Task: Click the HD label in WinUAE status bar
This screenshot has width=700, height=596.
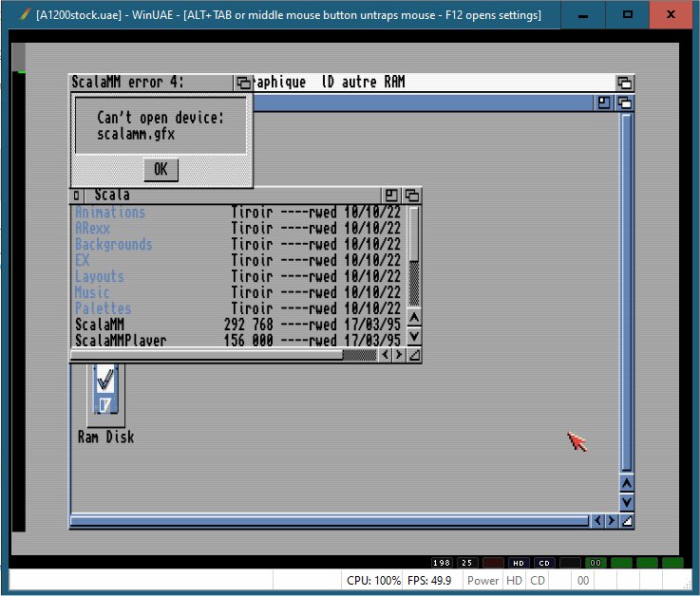Action: (514, 581)
